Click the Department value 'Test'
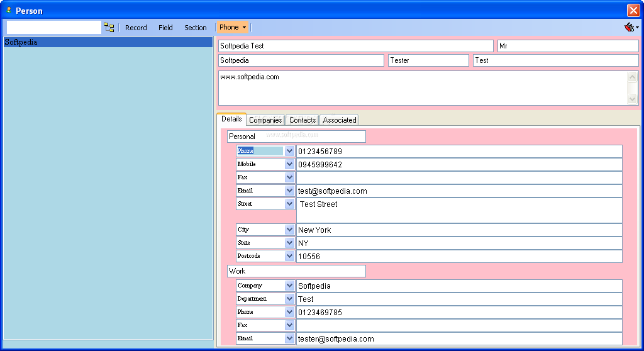This screenshot has height=351, width=644. pyautogui.click(x=459, y=299)
